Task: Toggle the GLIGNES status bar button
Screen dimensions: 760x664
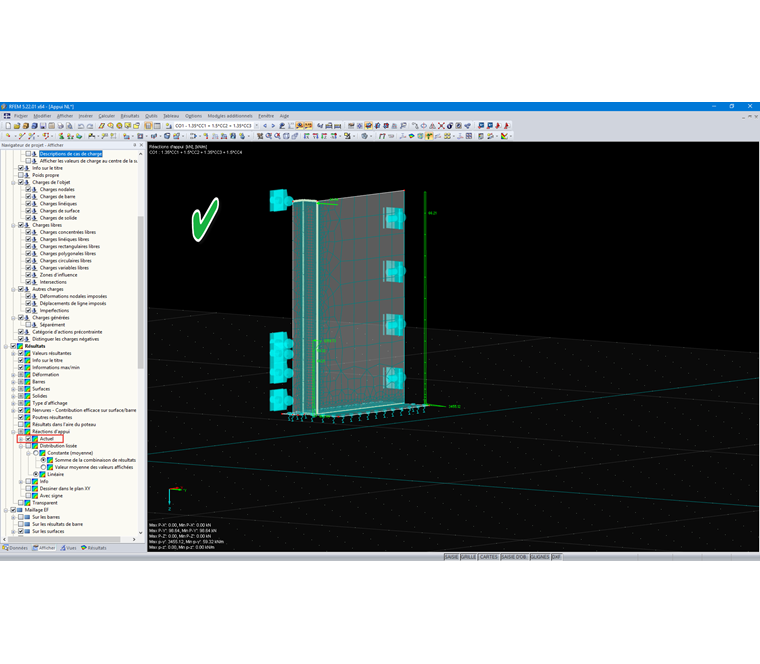Action: click(540, 557)
